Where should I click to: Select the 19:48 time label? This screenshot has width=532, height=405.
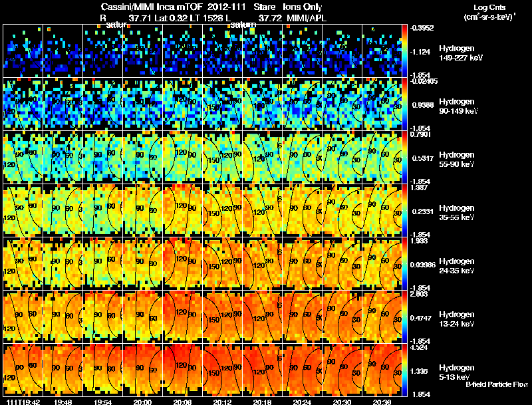tap(63, 402)
